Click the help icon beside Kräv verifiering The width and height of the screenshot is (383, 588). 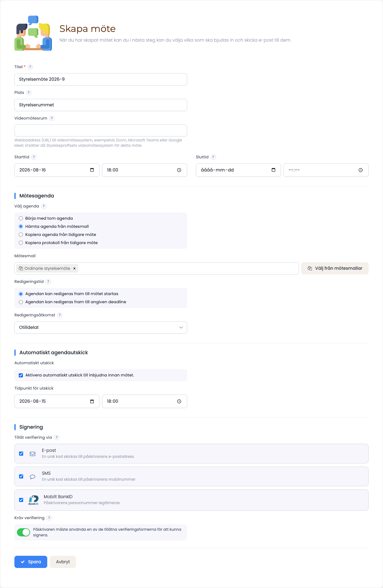click(49, 518)
